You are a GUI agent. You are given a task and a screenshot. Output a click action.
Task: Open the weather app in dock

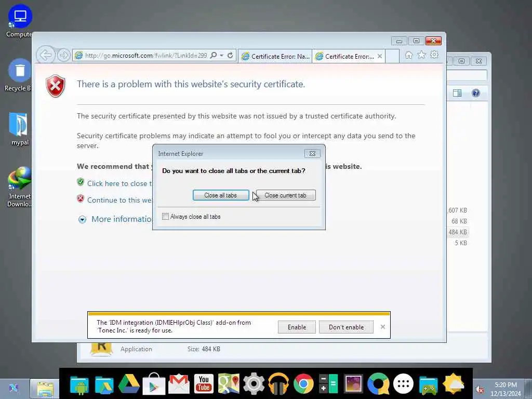pos(453,384)
